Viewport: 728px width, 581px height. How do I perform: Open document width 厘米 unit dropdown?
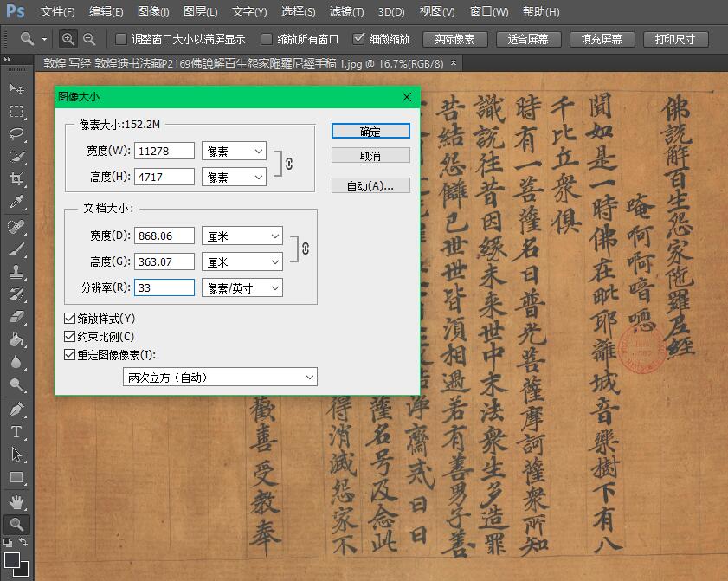[x=242, y=236]
